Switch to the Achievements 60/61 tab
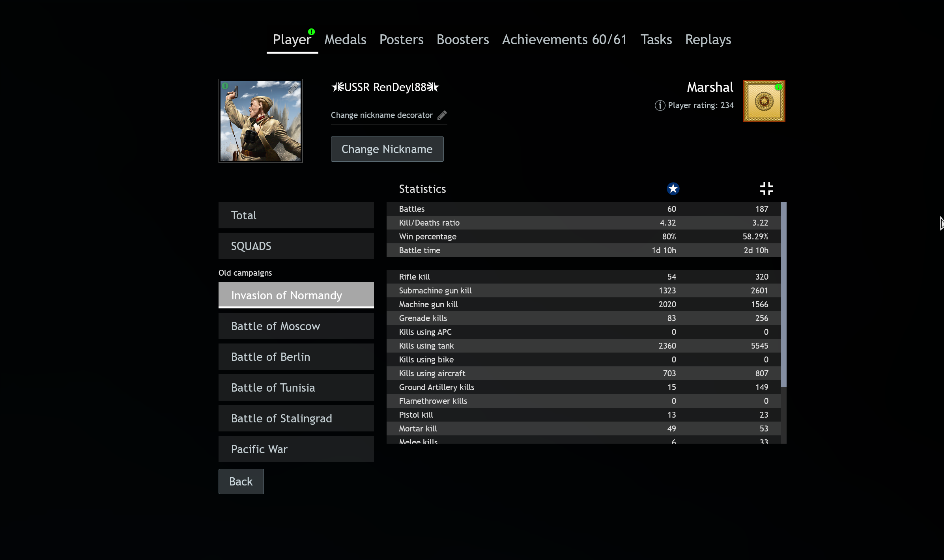The height and width of the screenshot is (560, 944). (565, 39)
